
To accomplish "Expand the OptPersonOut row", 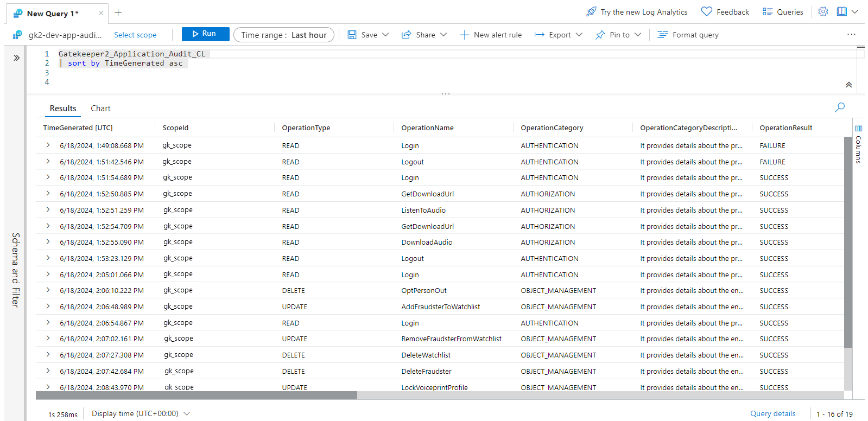I will tap(48, 290).
